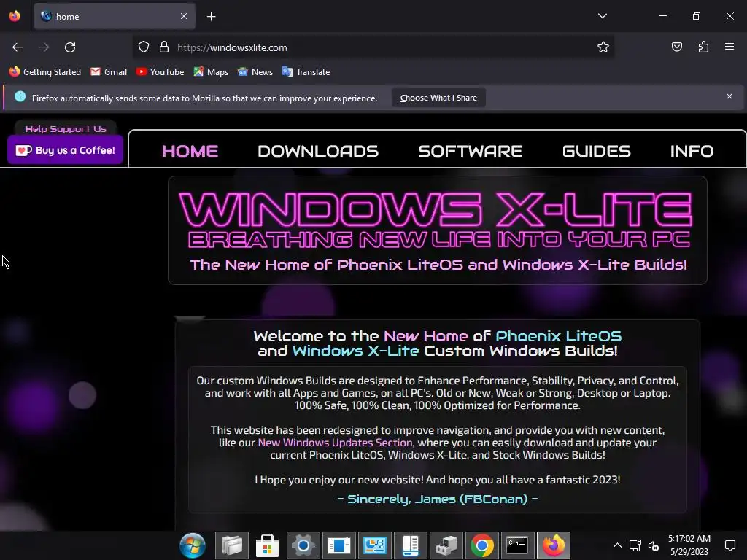The width and height of the screenshot is (747, 560).
Task: Open the Firefox application menu
Action: pyautogui.click(x=729, y=47)
